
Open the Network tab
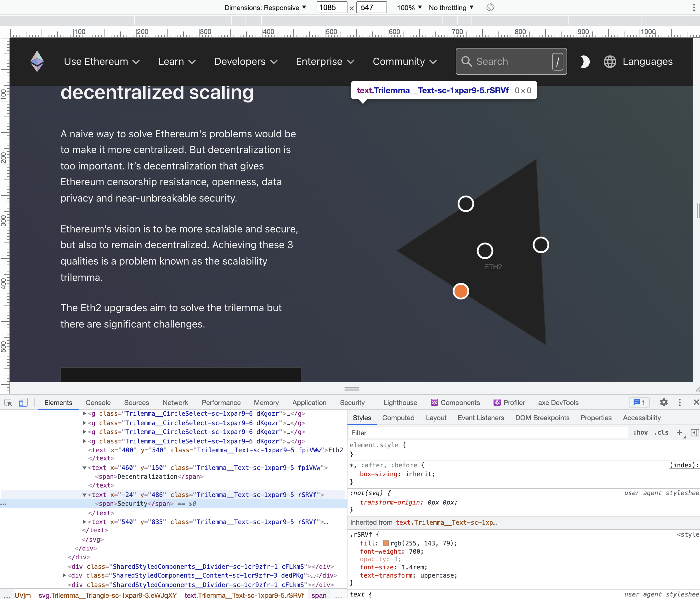pos(175,402)
